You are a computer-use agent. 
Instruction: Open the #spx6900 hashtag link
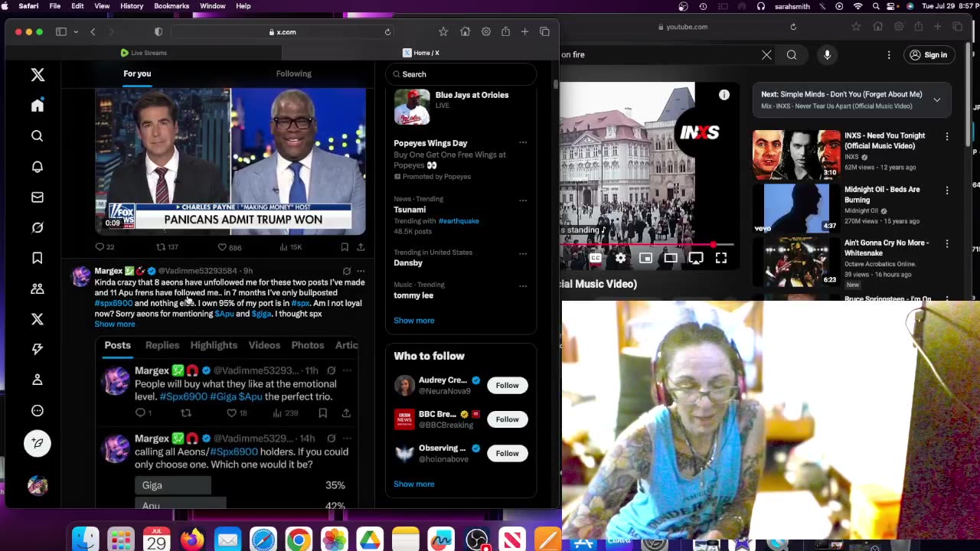(x=113, y=303)
